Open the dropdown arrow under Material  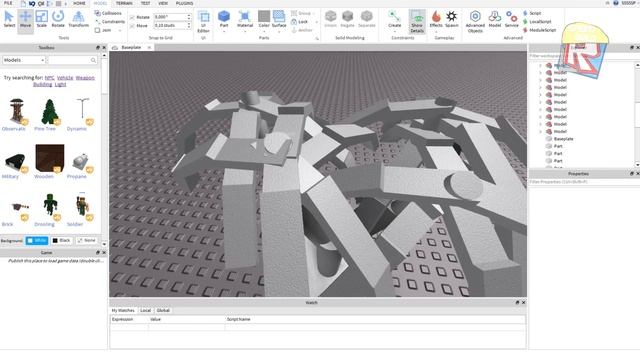pos(245,32)
